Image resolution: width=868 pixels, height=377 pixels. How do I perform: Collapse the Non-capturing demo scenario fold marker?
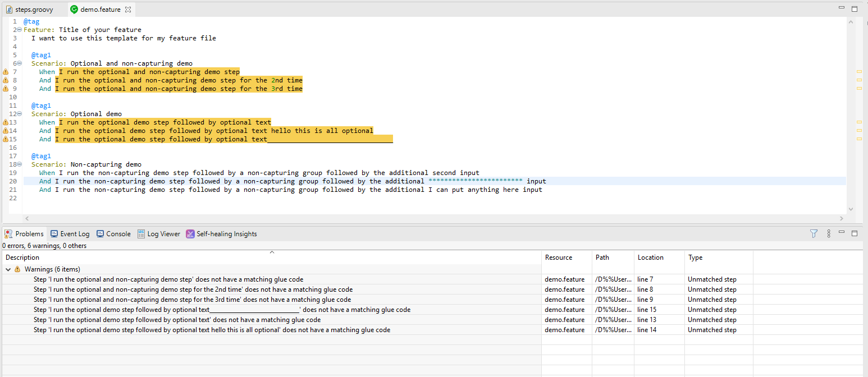tap(19, 164)
